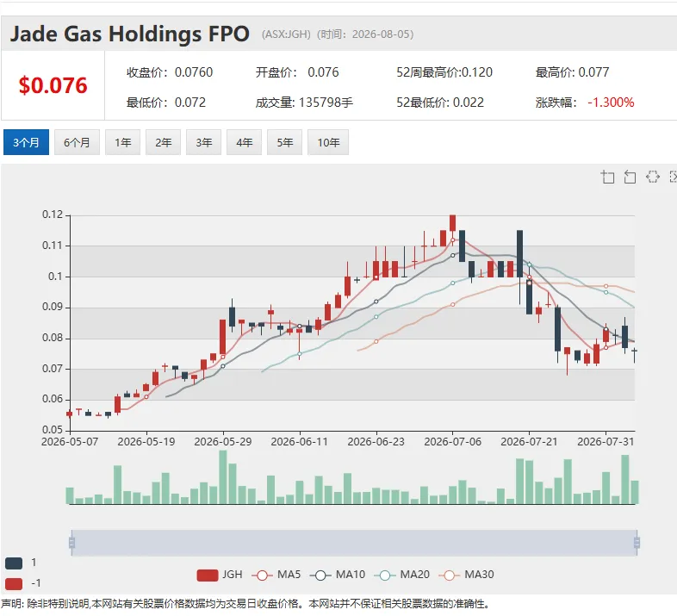Toggle the MA10 legend entry
This screenshot has height=616, width=677.
pyautogui.click(x=337, y=575)
